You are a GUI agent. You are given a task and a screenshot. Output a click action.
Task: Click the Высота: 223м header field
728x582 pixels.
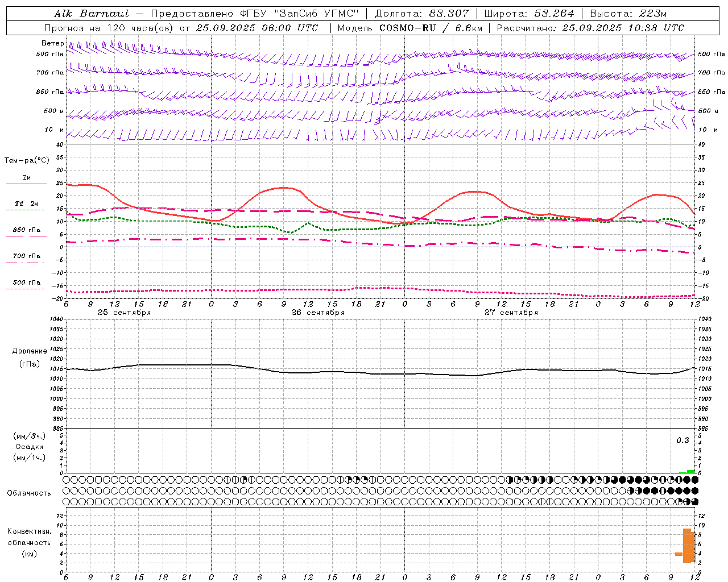(628, 14)
